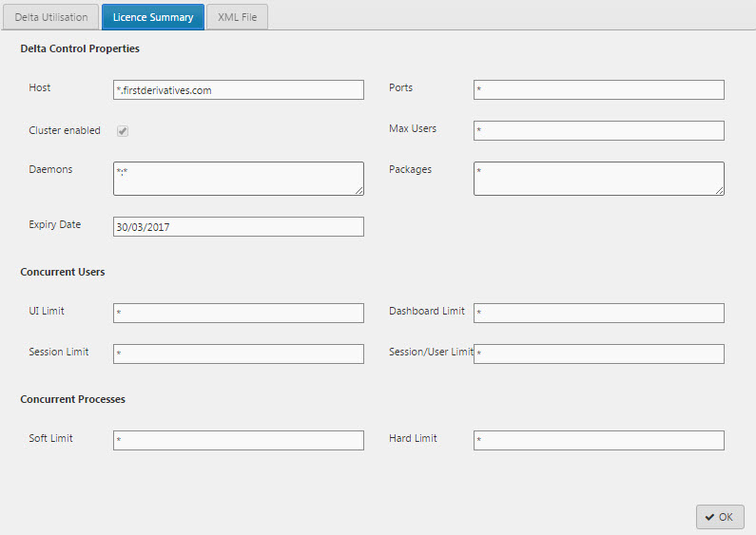Grab the Daemons text area resize handle
The width and height of the screenshot is (756, 535).
(359, 191)
